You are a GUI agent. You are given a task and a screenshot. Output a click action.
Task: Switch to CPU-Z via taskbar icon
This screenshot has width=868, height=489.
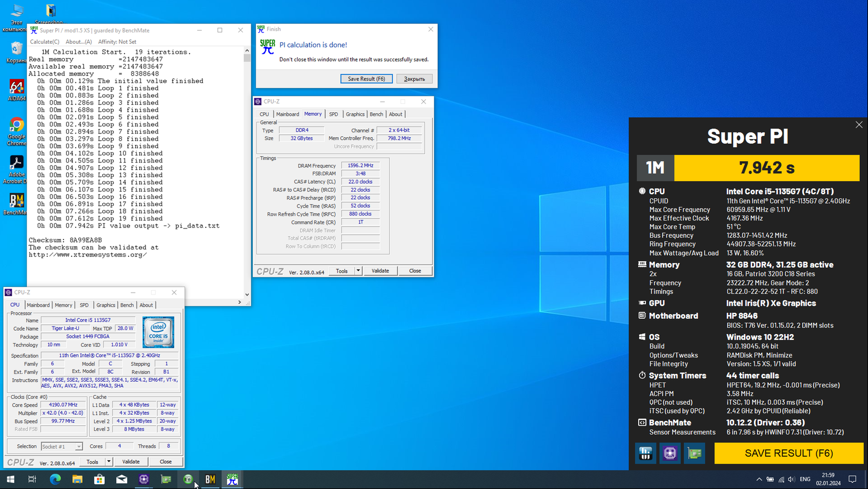[x=143, y=479]
